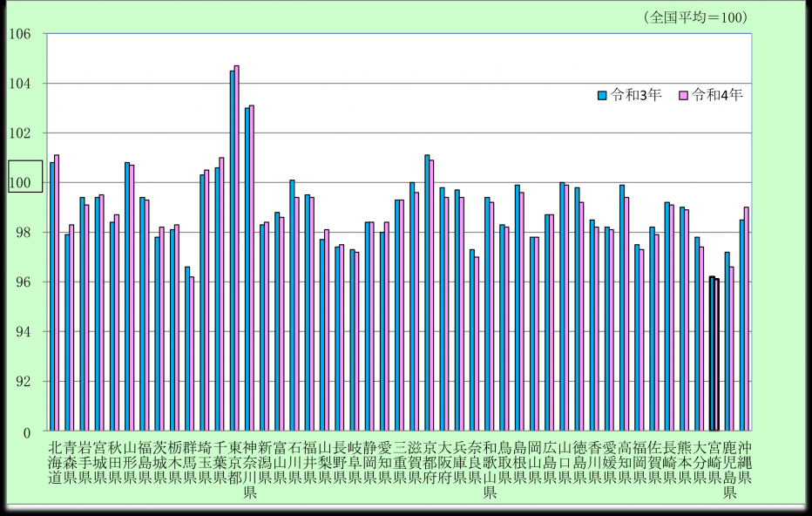
Task: Click the 104 axis value
Action: [x=20, y=84]
